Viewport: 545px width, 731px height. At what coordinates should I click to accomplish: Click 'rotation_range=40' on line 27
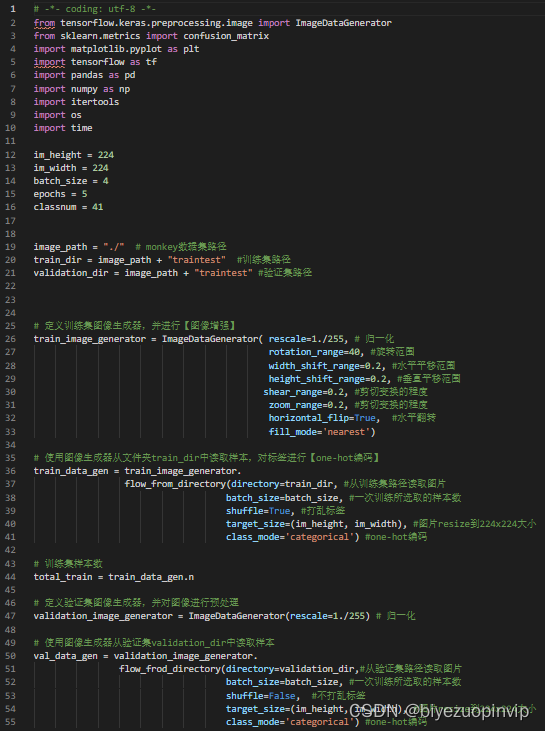314,352
